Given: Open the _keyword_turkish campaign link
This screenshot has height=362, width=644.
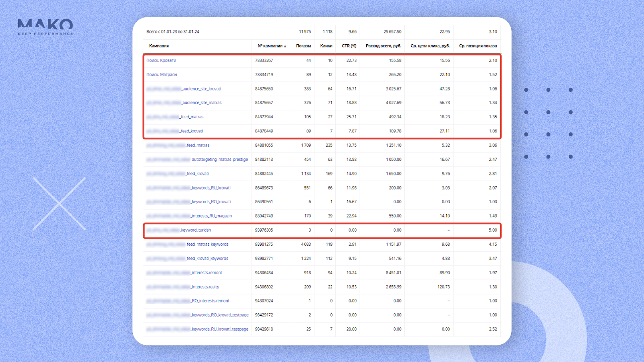Looking at the screenshot, I should point(179,230).
